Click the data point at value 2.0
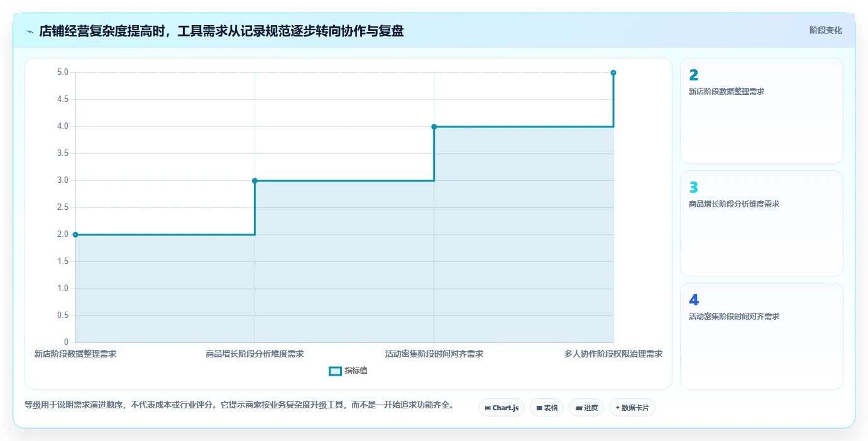The width and height of the screenshot is (868, 441). (x=75, y=234)
